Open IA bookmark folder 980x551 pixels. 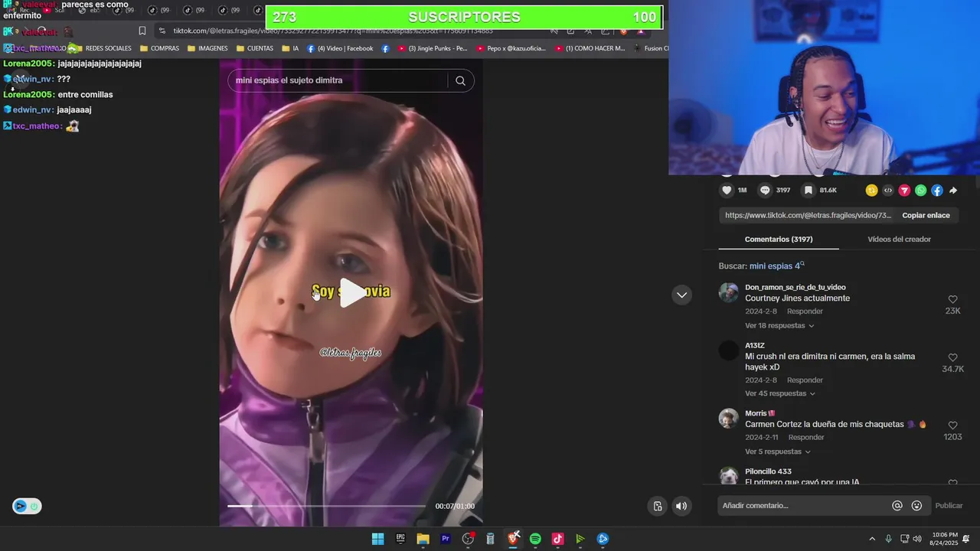290,48
